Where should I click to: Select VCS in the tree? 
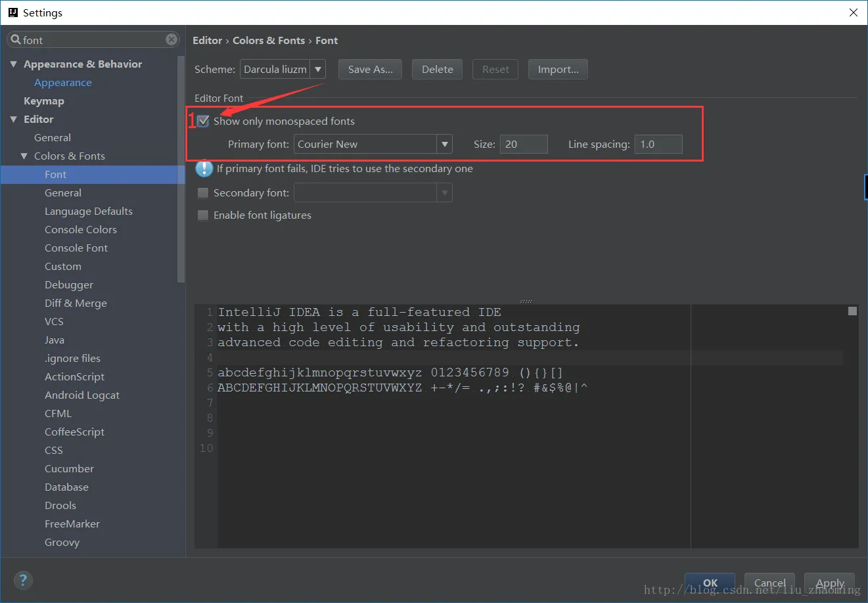[x=54, y=321]
